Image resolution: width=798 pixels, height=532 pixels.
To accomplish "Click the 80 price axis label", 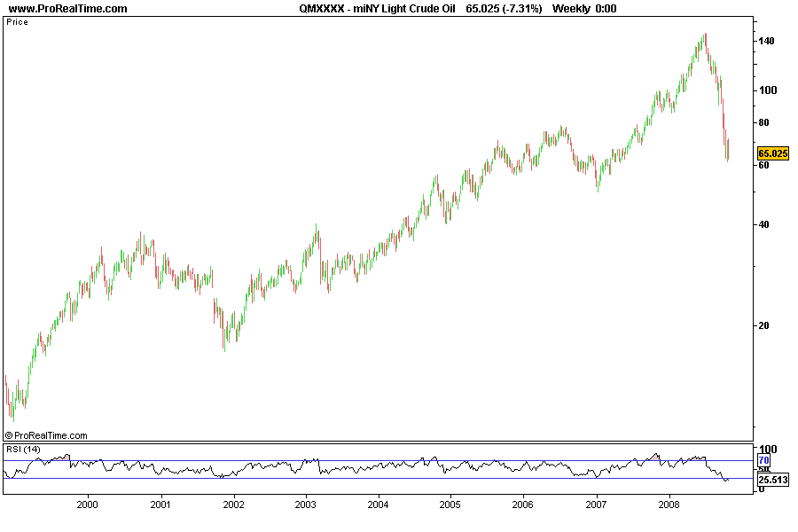I will 763,122.
